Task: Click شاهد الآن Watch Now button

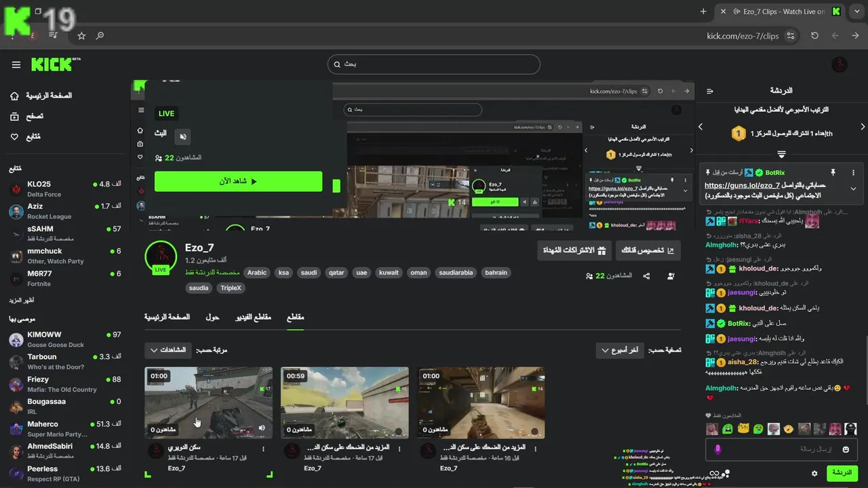Action: point(238,182)
